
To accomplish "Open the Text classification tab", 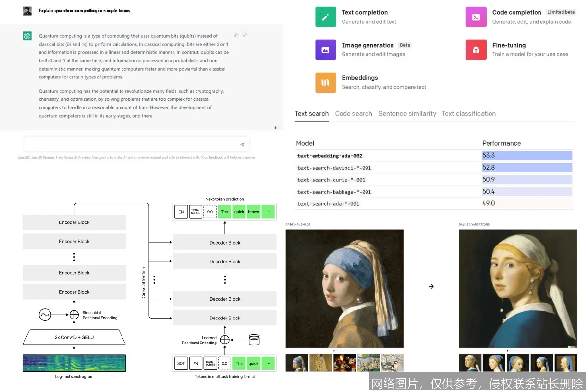I will (x=469, y=114).
